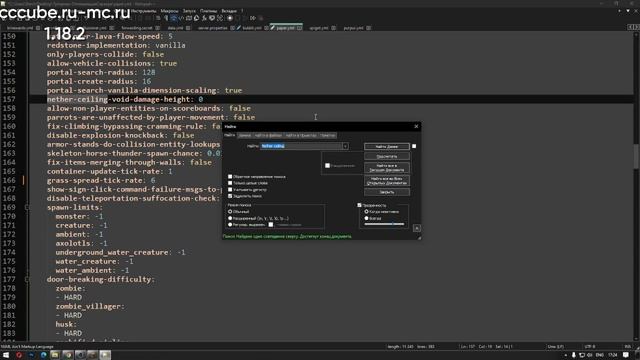Close the paper.yml tab with its close icon
The height and width of the screenshot is (360, 640).
tap(299, 28)
